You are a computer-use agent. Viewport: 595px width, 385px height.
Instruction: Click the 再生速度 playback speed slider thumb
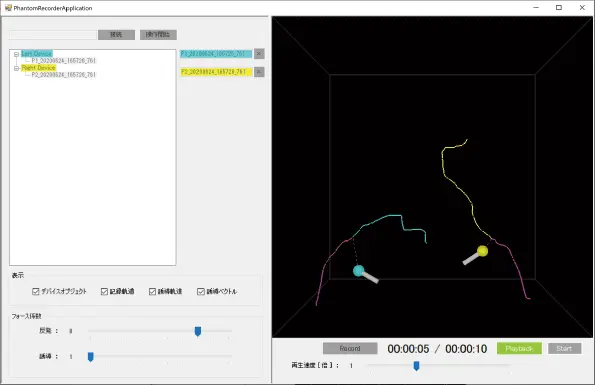coord(416,366)
